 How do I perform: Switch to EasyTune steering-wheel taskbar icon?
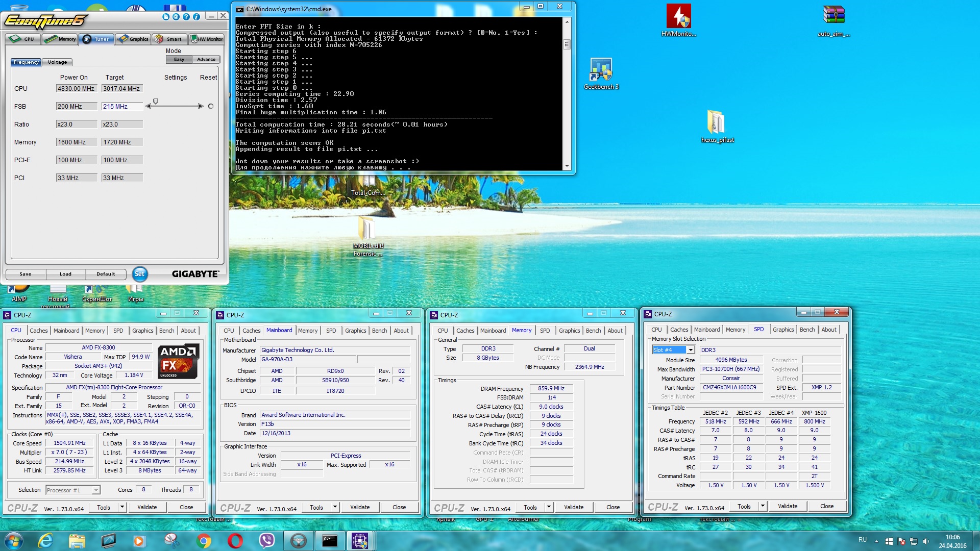click(299, 541)
